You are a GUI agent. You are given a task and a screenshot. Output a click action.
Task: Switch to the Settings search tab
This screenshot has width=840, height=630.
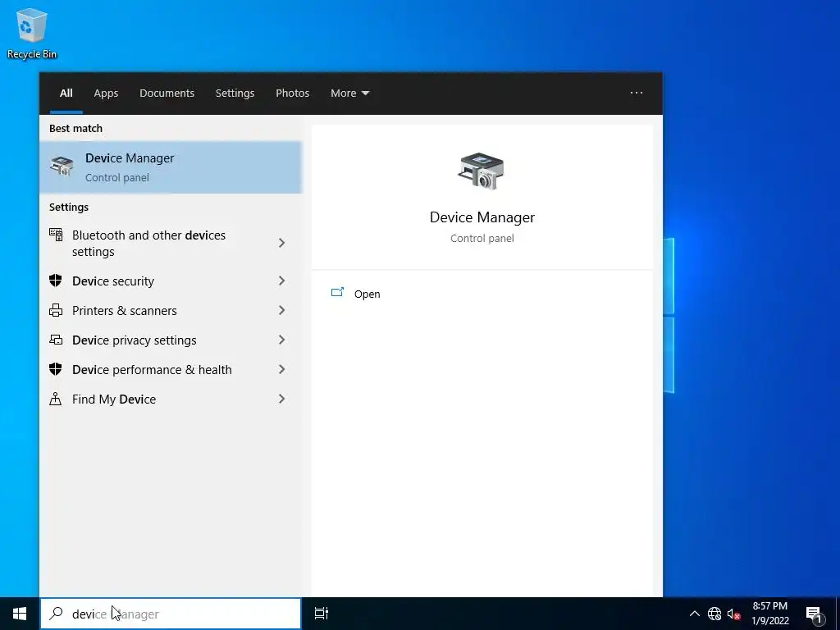(235, 94)
